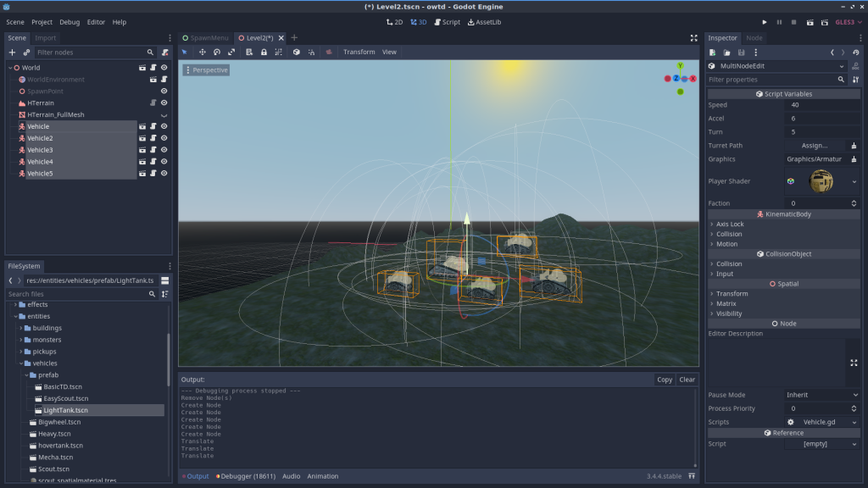
Task: Click the Add Node plus icon in Scene dock
Action: click(12, 53)
